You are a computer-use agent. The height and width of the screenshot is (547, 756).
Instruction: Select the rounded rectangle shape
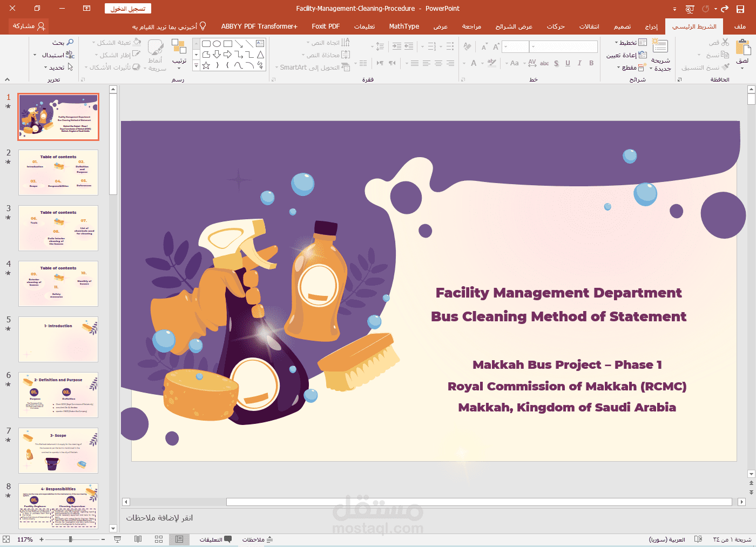click(x=206, y=44)
